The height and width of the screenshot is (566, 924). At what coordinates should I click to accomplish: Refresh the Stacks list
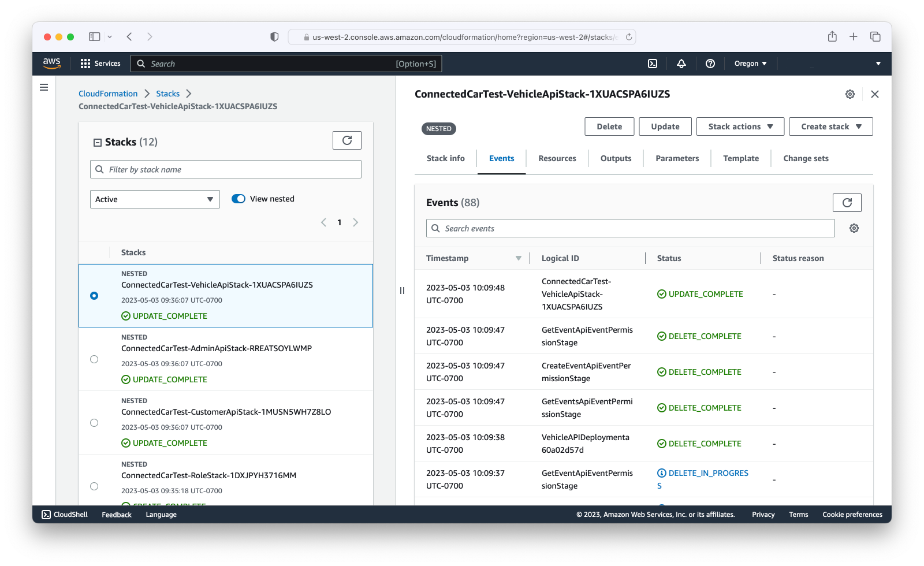click(347, 140)
